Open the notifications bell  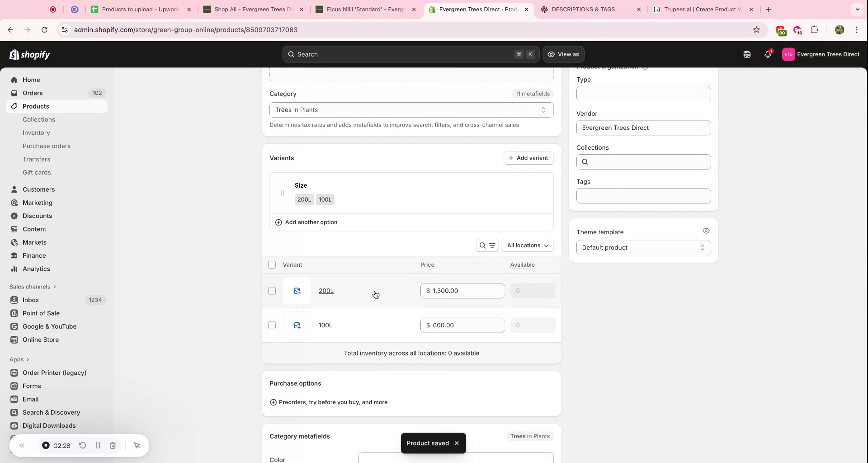[x=768, y=54]
